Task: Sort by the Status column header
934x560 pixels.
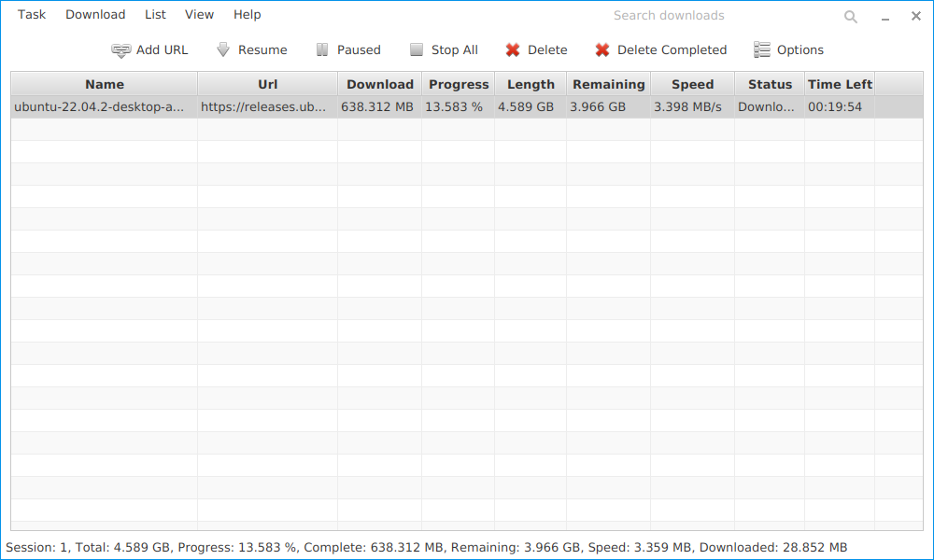Action: point(770,84)
